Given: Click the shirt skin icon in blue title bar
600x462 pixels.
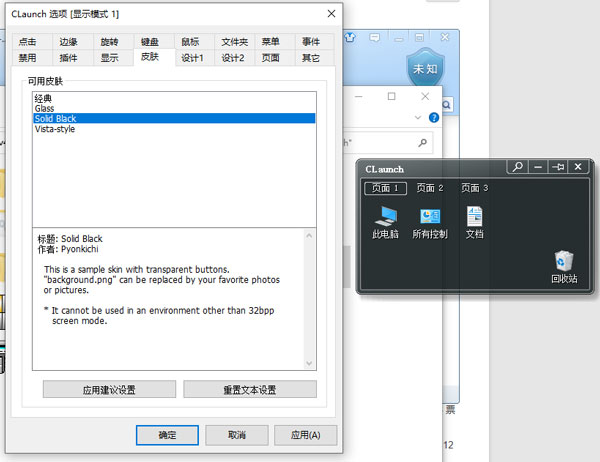Looking at the screenshot, I should pos(350,38).
